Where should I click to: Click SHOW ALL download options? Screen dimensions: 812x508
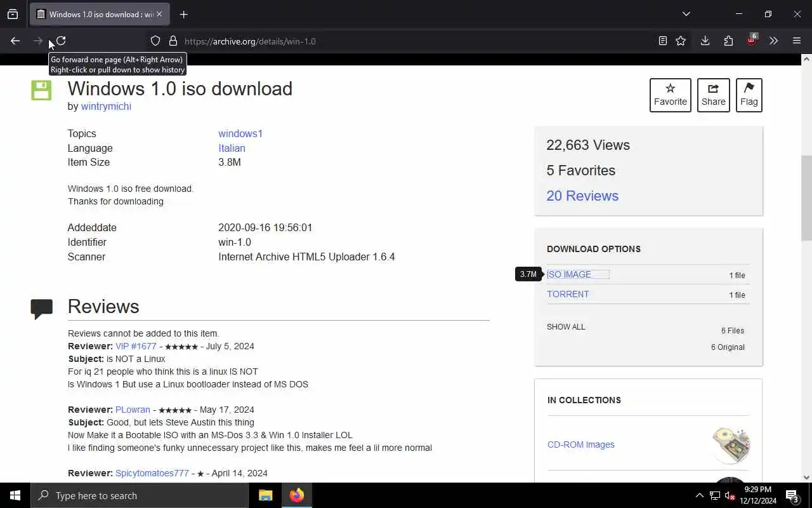point(566,327)
